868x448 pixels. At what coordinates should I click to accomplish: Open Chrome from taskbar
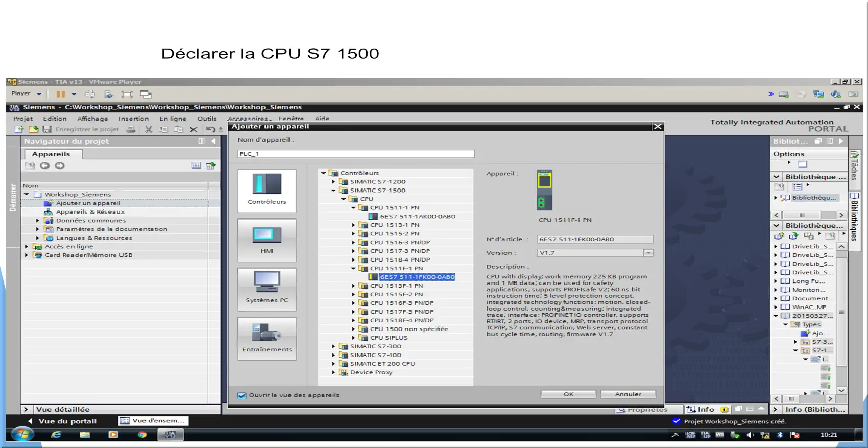coord(142,435)
